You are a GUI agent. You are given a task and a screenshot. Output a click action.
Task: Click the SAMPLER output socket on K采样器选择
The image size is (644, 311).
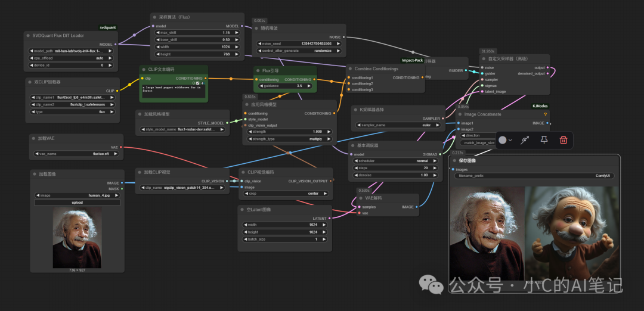(x=443, y=119)
